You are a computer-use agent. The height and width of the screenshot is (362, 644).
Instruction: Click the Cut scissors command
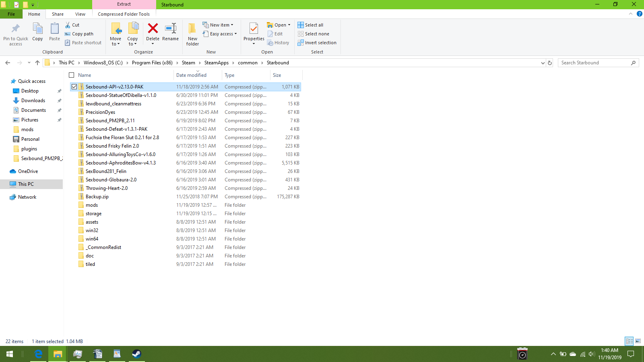[72, 25]
